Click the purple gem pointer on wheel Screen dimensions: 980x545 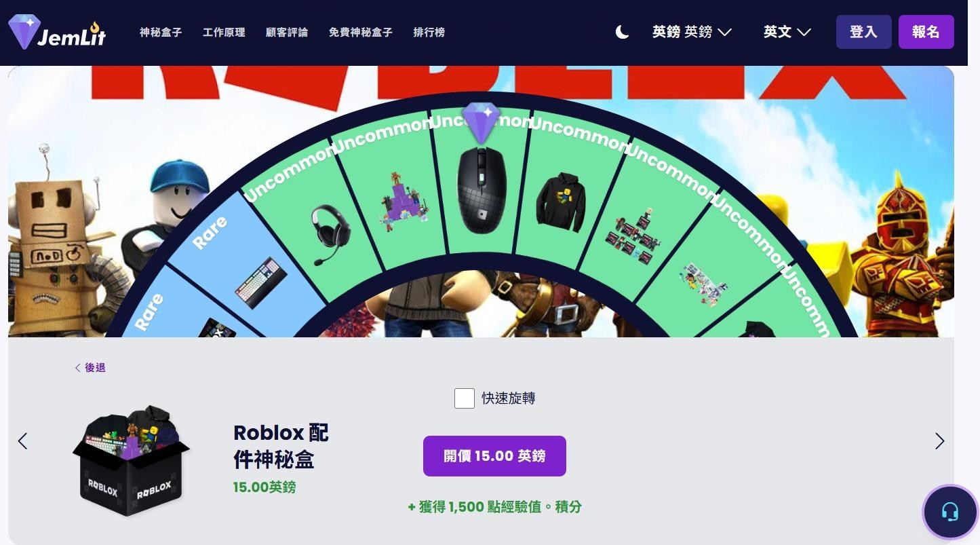[481, 123]
